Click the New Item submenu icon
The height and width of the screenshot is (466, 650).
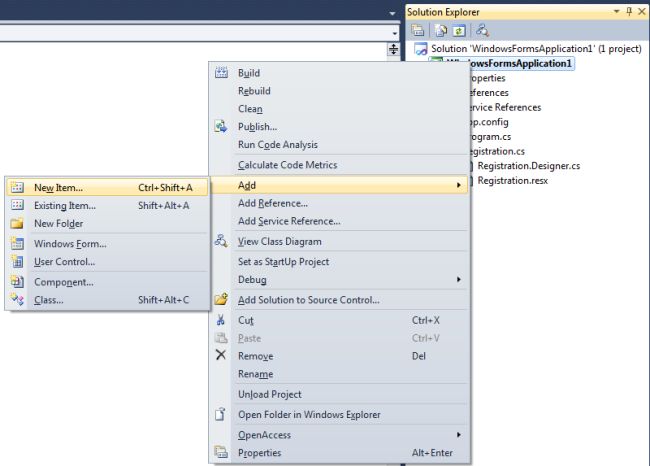pos(17,187)
